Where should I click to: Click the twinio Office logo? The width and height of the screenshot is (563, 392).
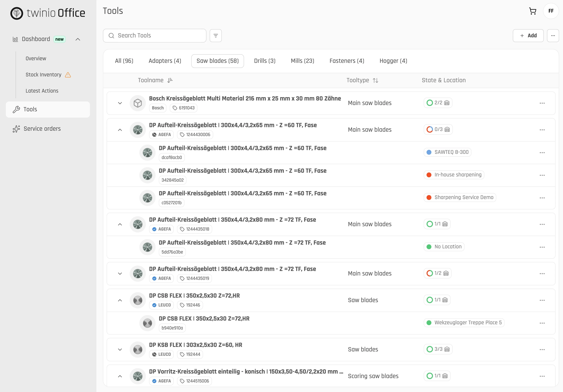(x=48, y=13)
